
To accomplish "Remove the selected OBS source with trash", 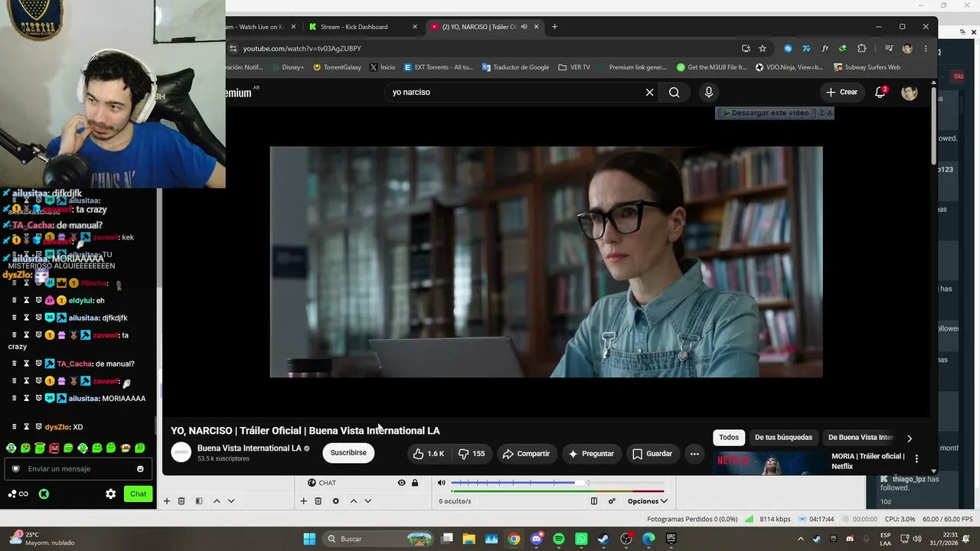I will click(x=318, y=501).
